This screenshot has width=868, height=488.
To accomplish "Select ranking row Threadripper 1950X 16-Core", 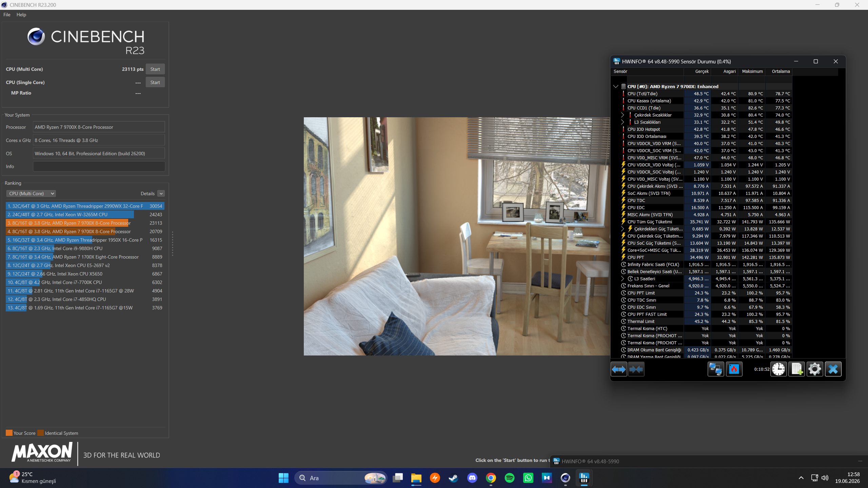I will click(85, 240).
